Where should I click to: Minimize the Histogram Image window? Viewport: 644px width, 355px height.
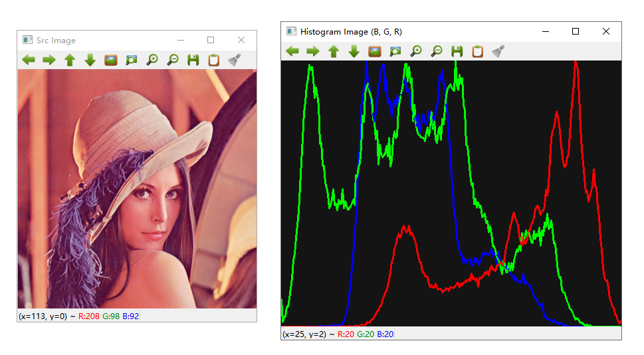tap(546, 31)
